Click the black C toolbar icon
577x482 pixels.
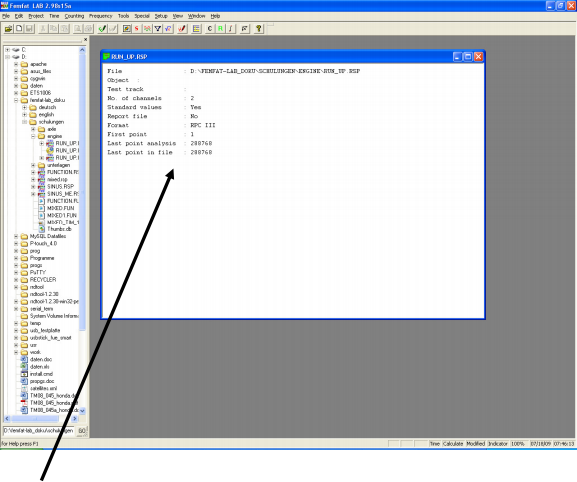[x=210, y=28]
